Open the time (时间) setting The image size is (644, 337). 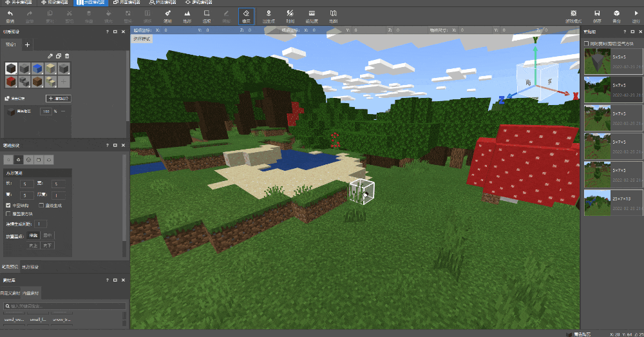(290, 15)
